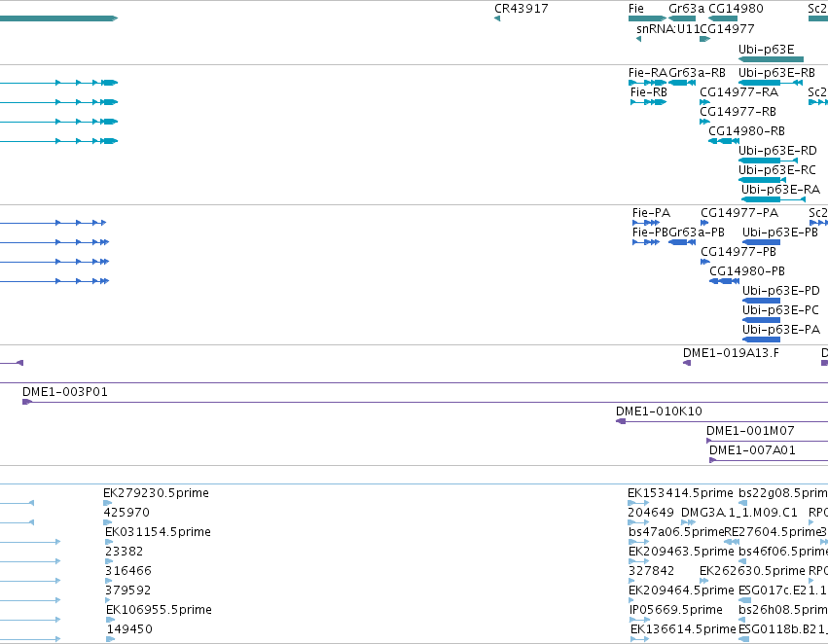The image size is (828, 644).
Task: Click the 316466 EST label
Action: [x=127, y=572]
